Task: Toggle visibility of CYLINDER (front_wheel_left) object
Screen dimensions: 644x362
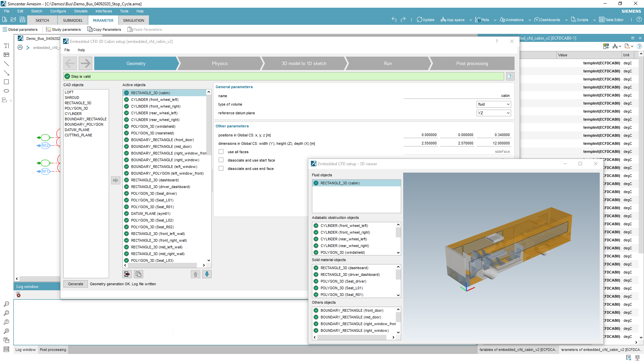Action: click(x=316, y=226)
